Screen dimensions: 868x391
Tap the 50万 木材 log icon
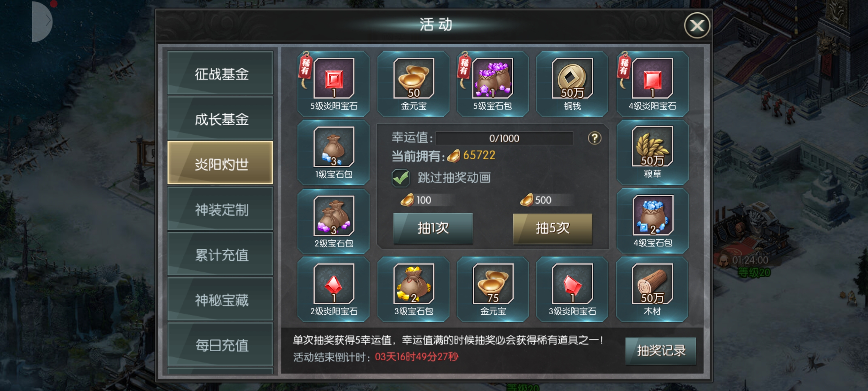[652, 283]
